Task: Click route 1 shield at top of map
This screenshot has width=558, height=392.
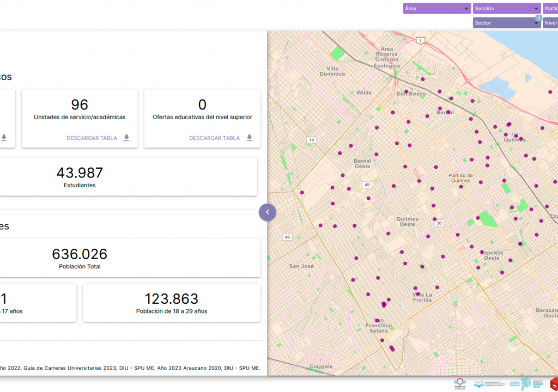Action: [420, 40]
